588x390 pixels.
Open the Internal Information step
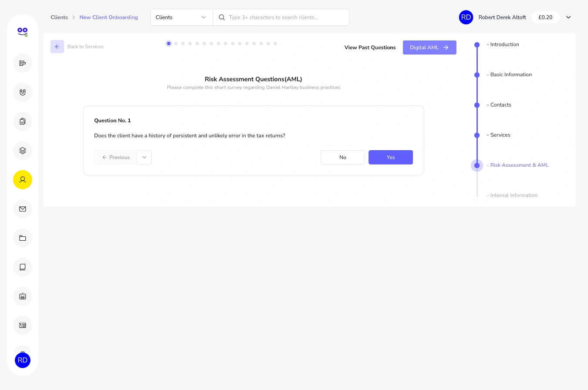[x=512, y=195]
